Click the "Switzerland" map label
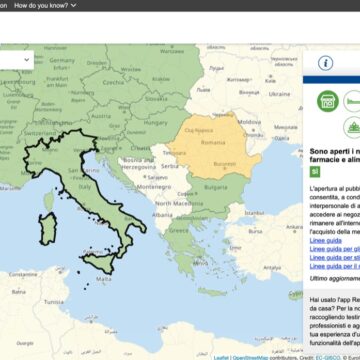Screen dimensions: 360x360 click(41, 133)
